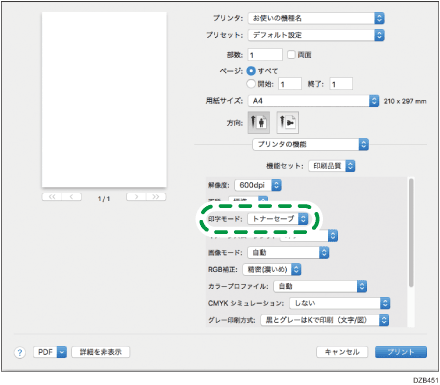The width and height of the screenshot is (440, 385).
Task: Go to previous page preview arrow
Action: [x=72, y=197]
